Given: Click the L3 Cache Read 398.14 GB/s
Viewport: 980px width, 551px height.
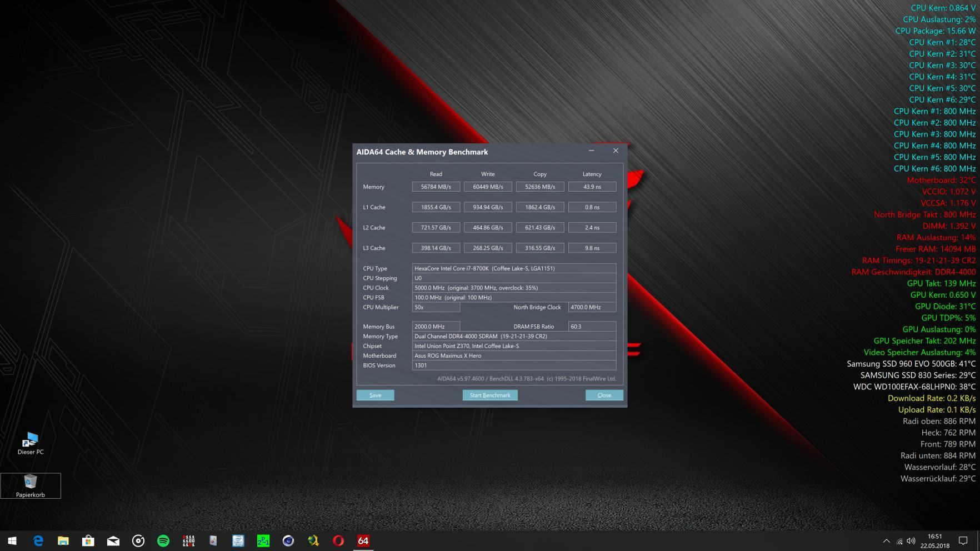Looking at the screenshot, I should [436, 248].
